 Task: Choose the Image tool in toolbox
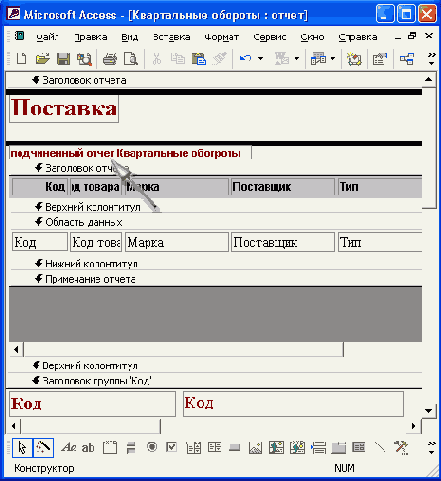tap(255, 448)
